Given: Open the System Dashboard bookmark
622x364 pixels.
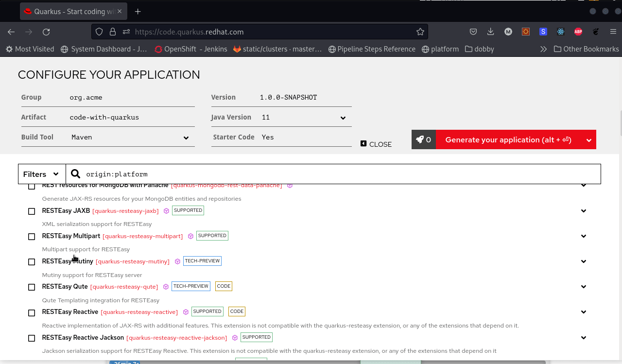Looking at the screenshot, I should (104, 49).
